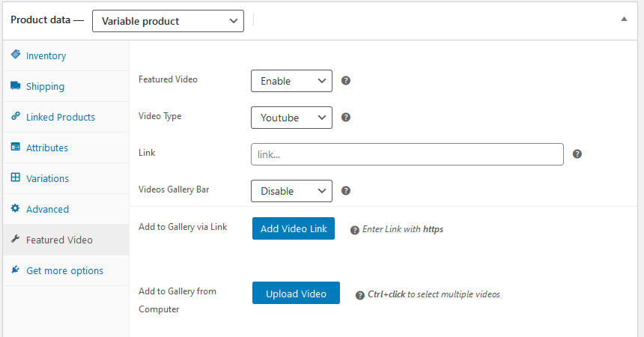Click the Featured Video wrench icon
Image resolution: width=644 pixels, height=337 pixels.
15,240
